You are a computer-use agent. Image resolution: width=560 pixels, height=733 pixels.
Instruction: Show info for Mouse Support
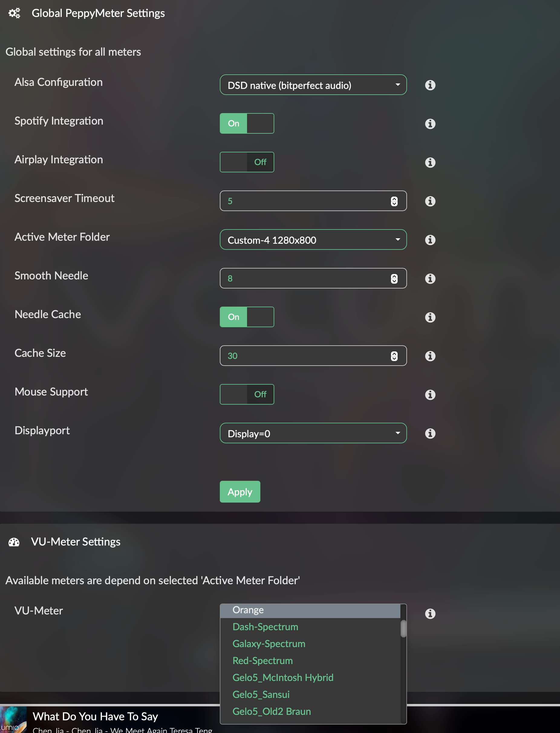tap(430, 394)
